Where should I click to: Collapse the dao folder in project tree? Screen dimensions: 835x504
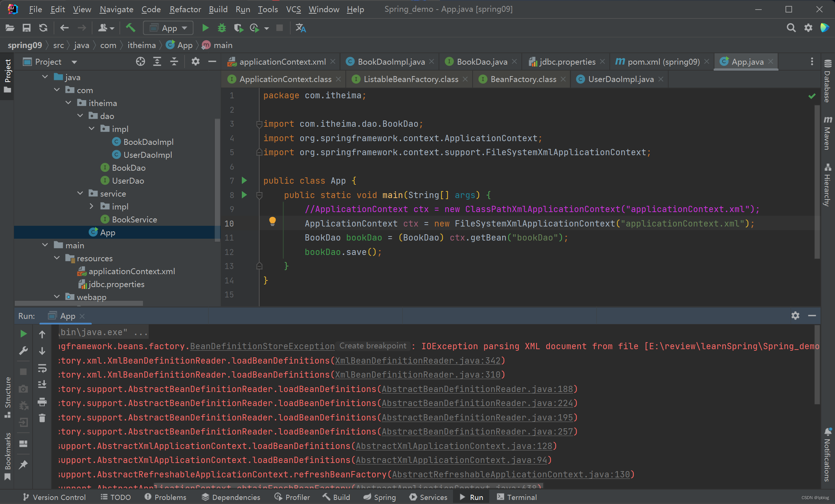coord(80,116)
